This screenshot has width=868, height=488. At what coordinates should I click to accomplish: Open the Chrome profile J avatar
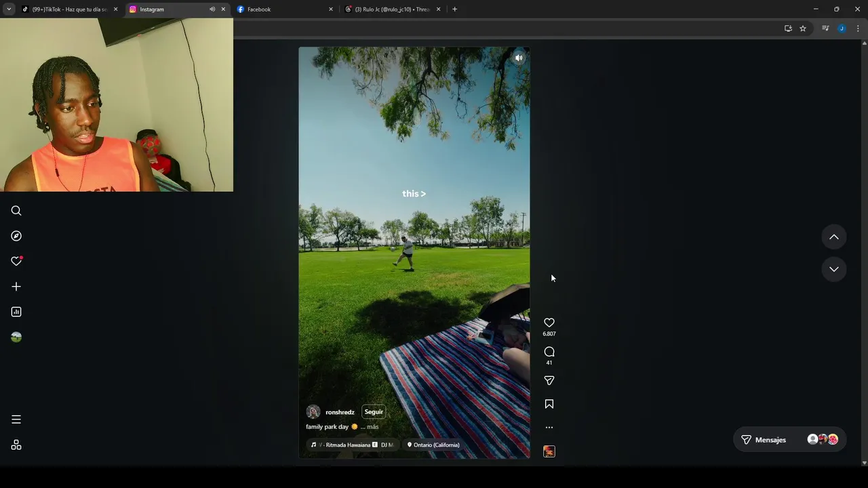842,28
